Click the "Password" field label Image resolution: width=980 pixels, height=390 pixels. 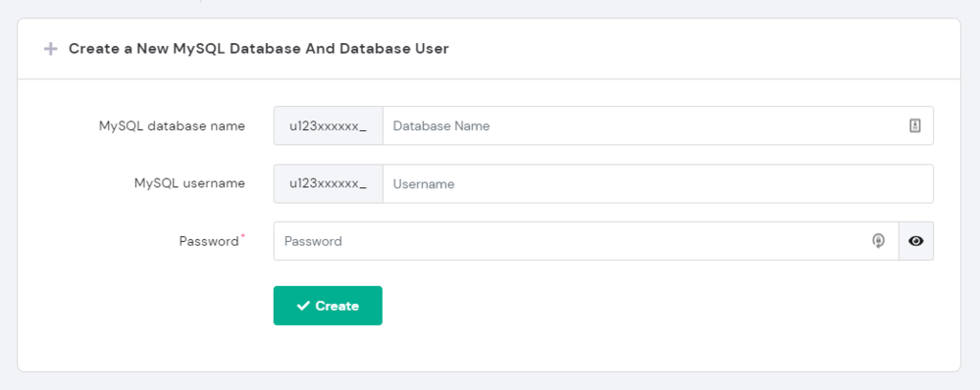point(208,242)
